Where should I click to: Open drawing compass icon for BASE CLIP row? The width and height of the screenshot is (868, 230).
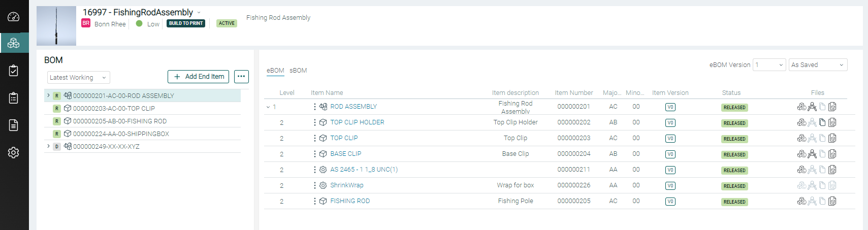click(812, 154)
